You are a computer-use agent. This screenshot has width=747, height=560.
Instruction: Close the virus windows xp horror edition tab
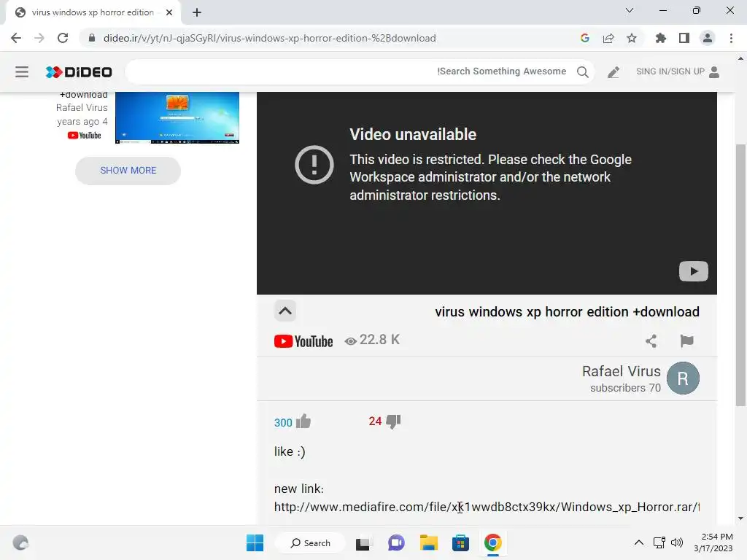point(169,12)
